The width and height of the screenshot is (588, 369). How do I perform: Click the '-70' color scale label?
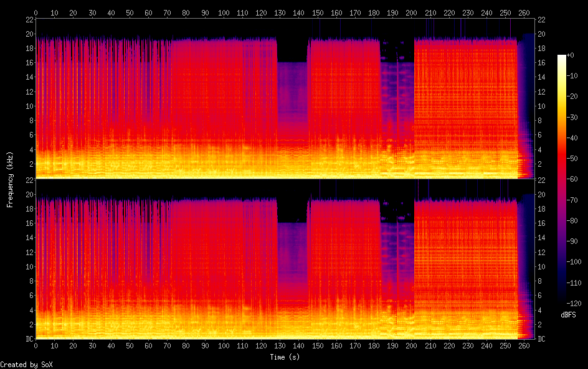pyautogui.click(x=572, y=200)
